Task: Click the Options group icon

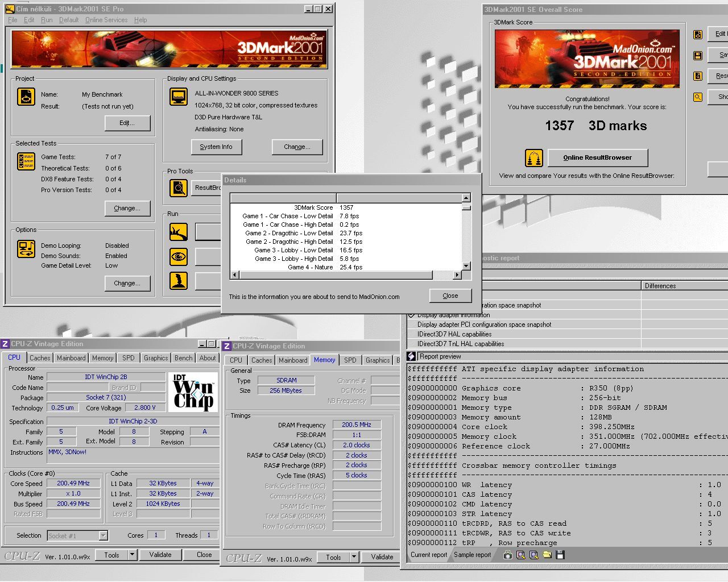Action: pyautogui.click(x=26, y=249)
